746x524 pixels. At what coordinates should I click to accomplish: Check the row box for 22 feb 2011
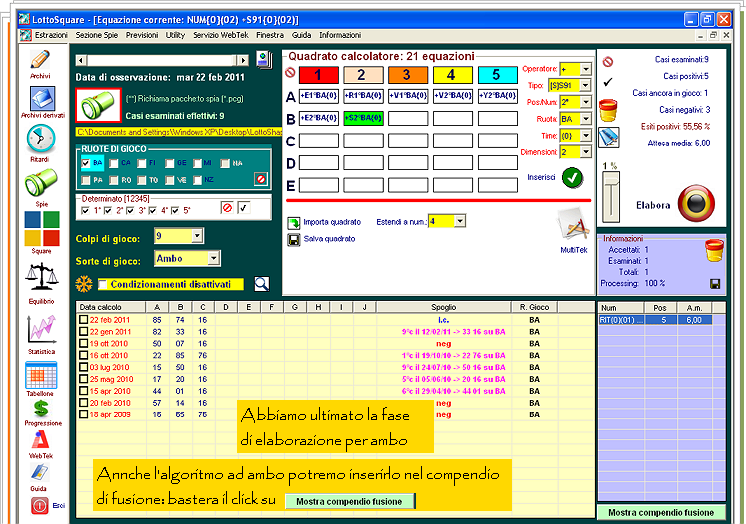83,320
